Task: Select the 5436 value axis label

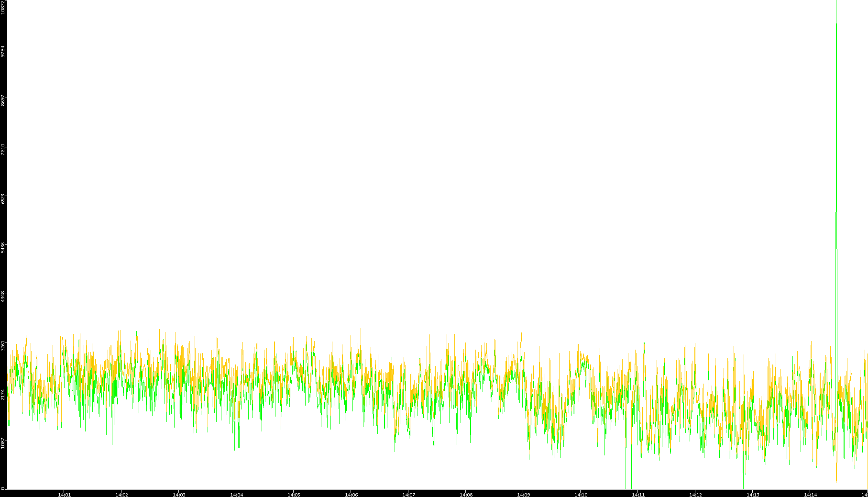Action: (3, 248)
